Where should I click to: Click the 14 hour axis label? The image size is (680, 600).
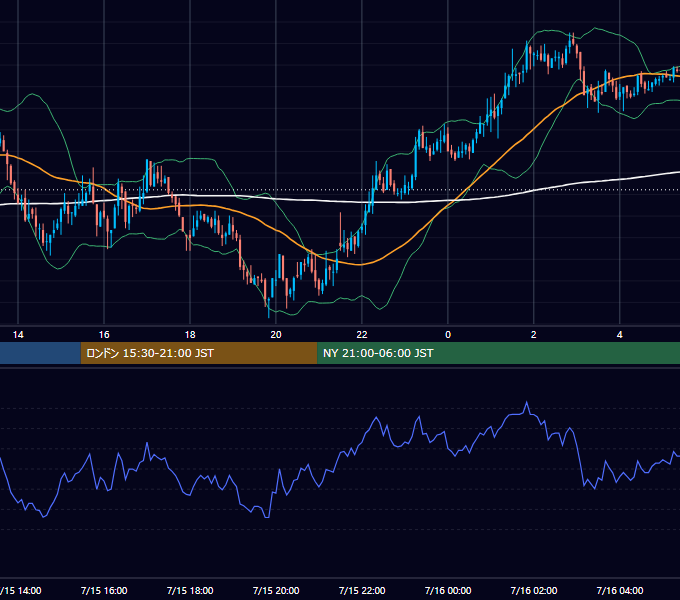[x=18, y=335]
